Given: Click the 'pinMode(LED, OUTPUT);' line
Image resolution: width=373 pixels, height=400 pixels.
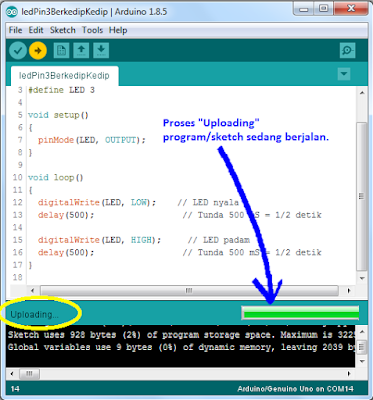Looking at the screenshot, I should [x=92, y=140].
